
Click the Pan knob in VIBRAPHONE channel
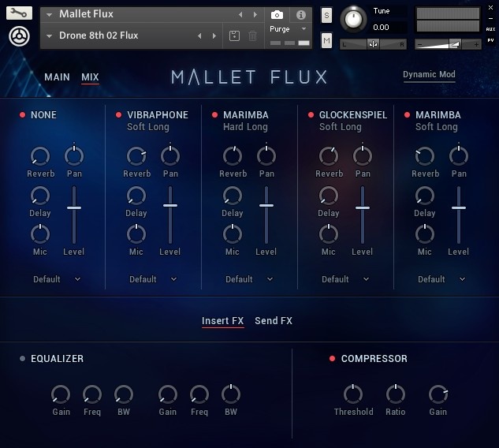170,155
